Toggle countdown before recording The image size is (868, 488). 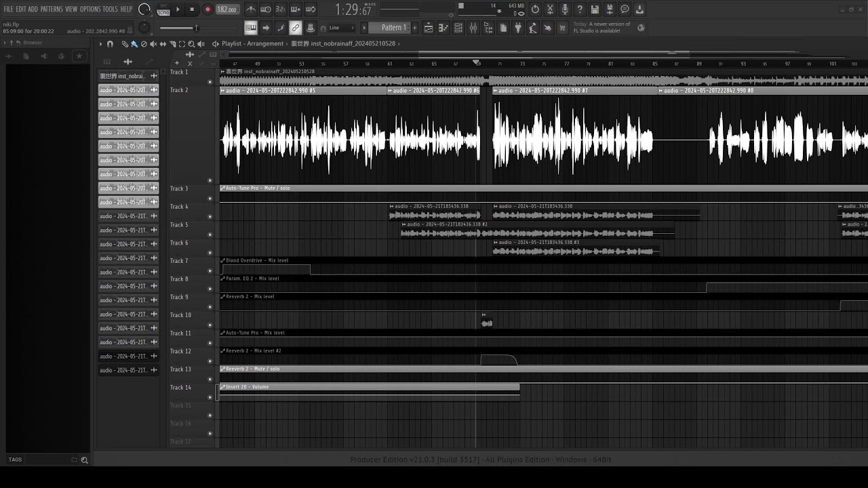pyautogui.click(x=281, y=9)
